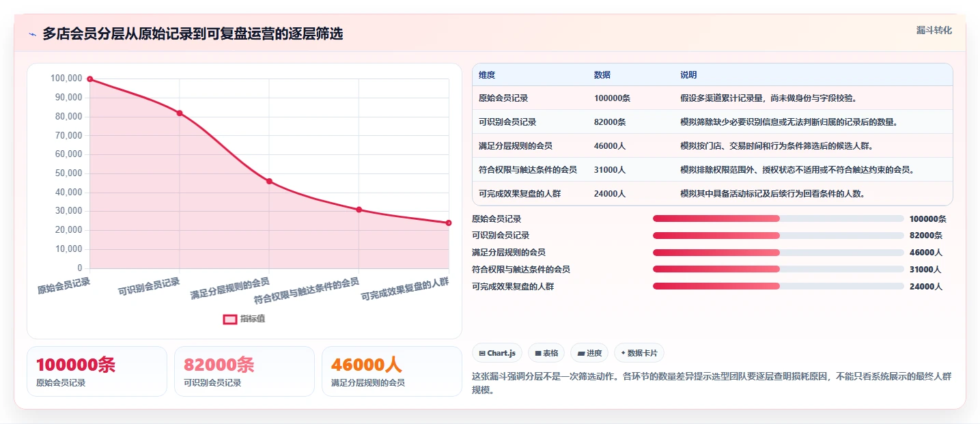Click the progress value 100000条

pos(928,218)
